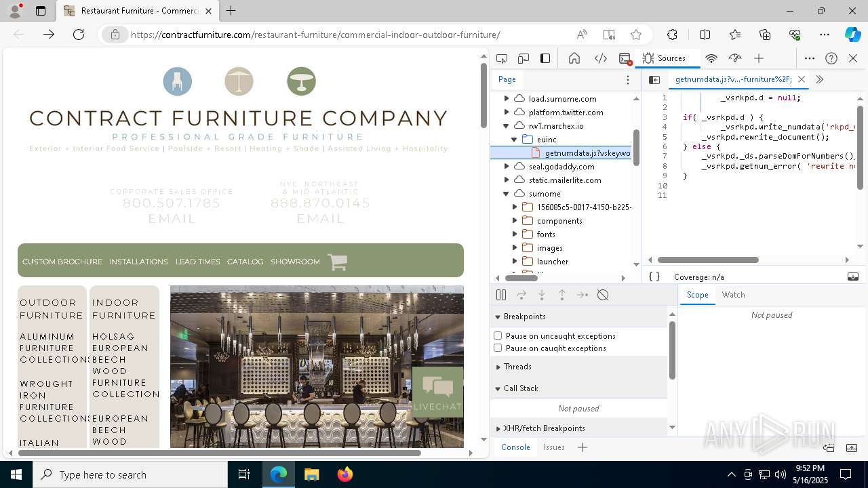Screen dimensions: 868x488
Task: Add this page to favorites star
Action: click(x=635, y=35)
